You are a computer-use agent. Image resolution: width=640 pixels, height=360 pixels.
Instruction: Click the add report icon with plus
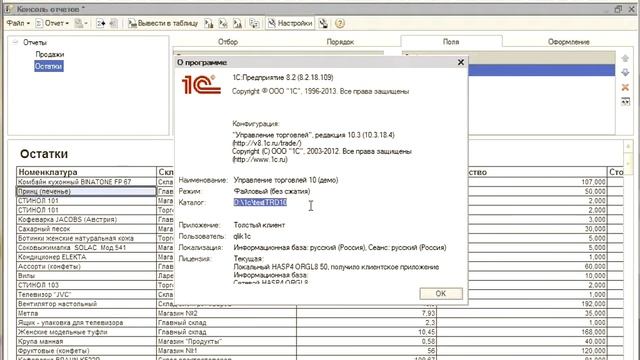coord(100,23)
